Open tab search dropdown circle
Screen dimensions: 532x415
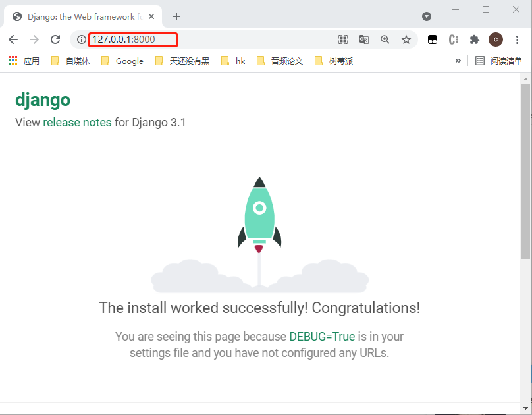427,16
